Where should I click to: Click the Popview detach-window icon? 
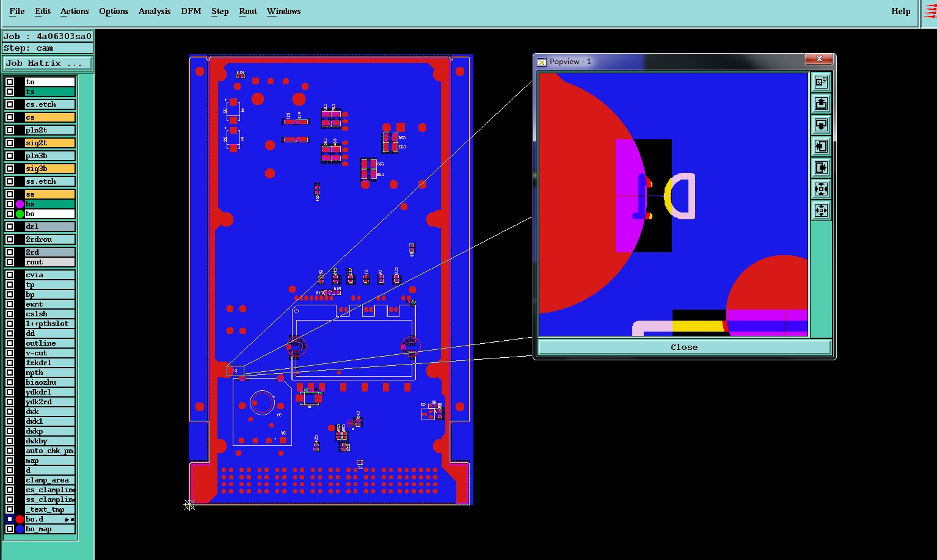point(821,82)
